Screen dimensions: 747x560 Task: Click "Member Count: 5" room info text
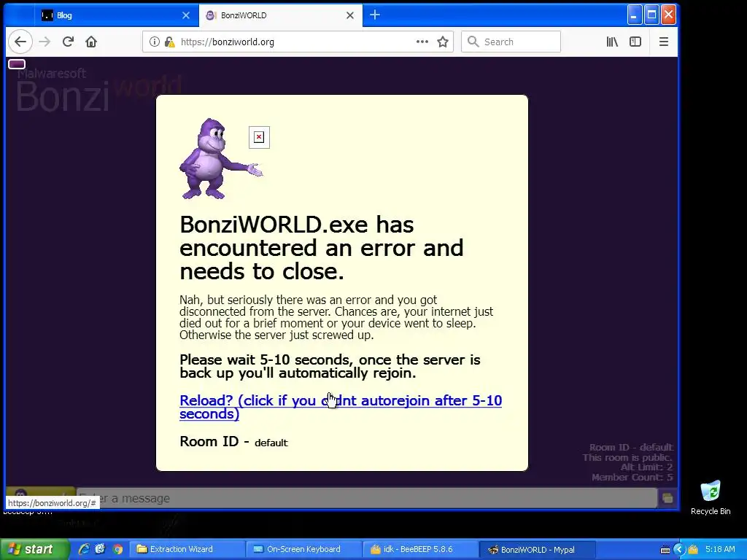tap(632, 477)
